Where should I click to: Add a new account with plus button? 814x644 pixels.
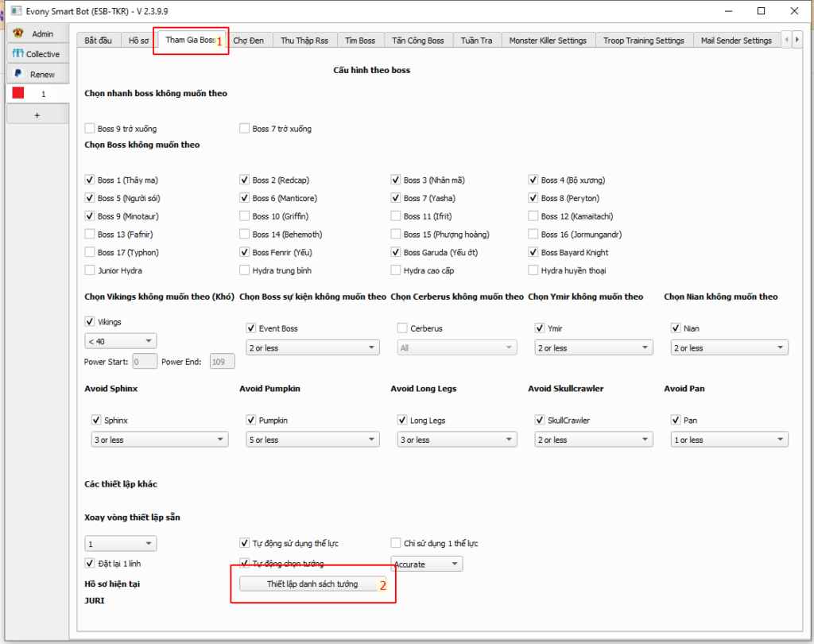(x=37, y=115)
